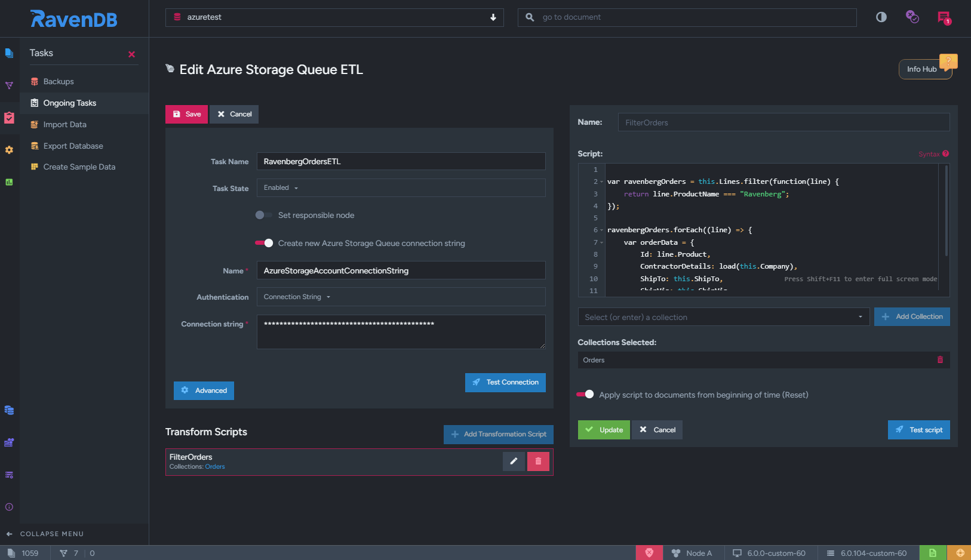
Task: Click Add Transformation Script button
Action: [499, 434]
